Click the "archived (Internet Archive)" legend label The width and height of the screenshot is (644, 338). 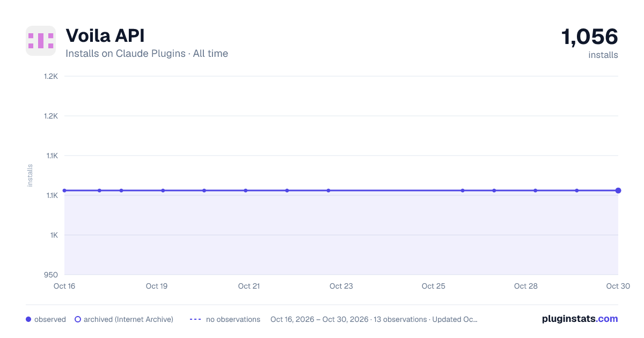(x=128, y=319)
